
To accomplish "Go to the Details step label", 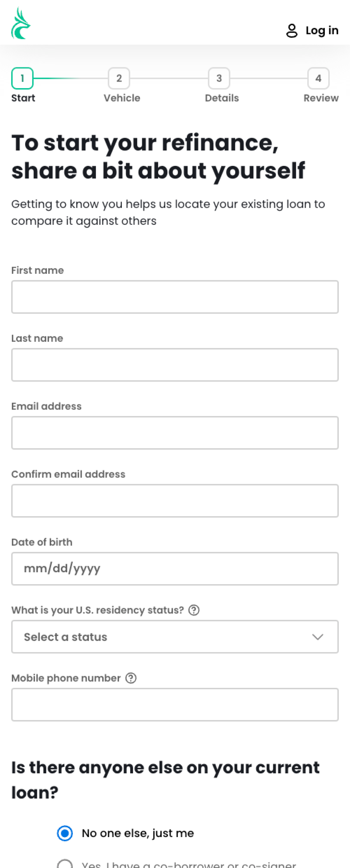I will (222, 98).
